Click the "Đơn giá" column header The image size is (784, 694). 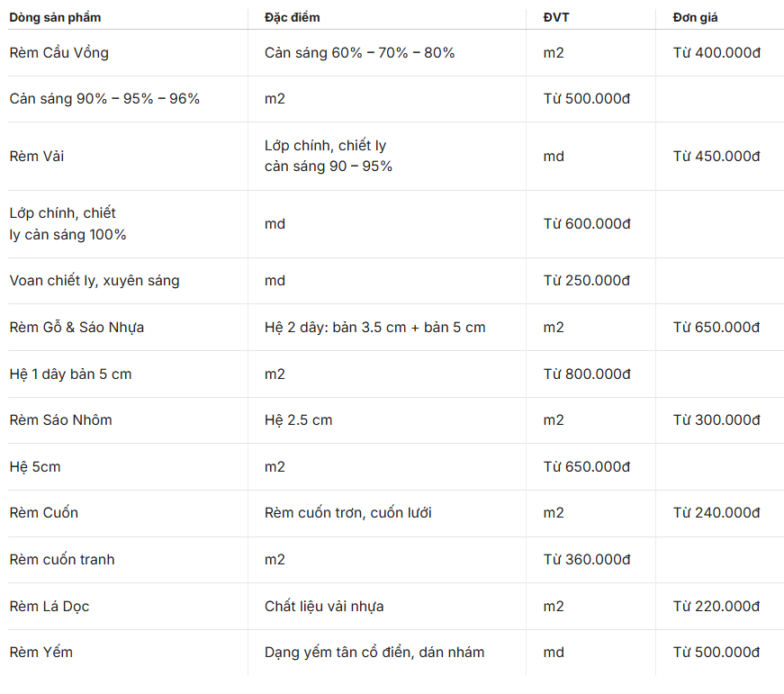pyautogui.click(x=695, y=17)
